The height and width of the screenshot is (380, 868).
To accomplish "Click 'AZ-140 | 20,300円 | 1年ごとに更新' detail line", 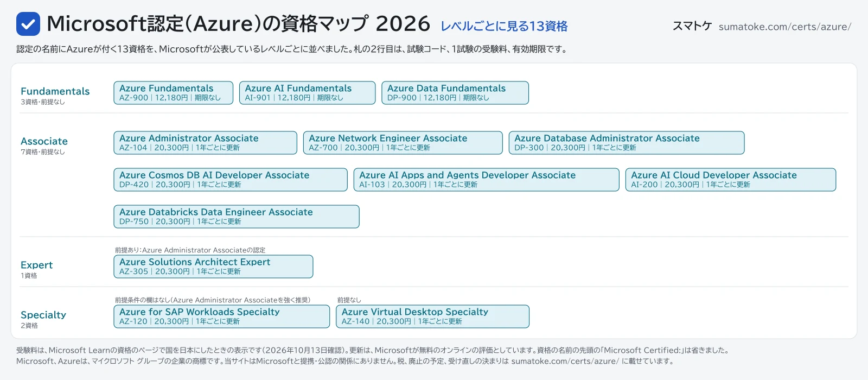I will (402, 321).
